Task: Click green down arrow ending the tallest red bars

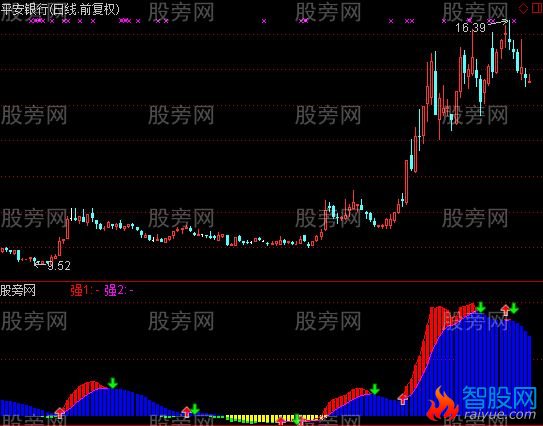Action: [x=481, y=307]
